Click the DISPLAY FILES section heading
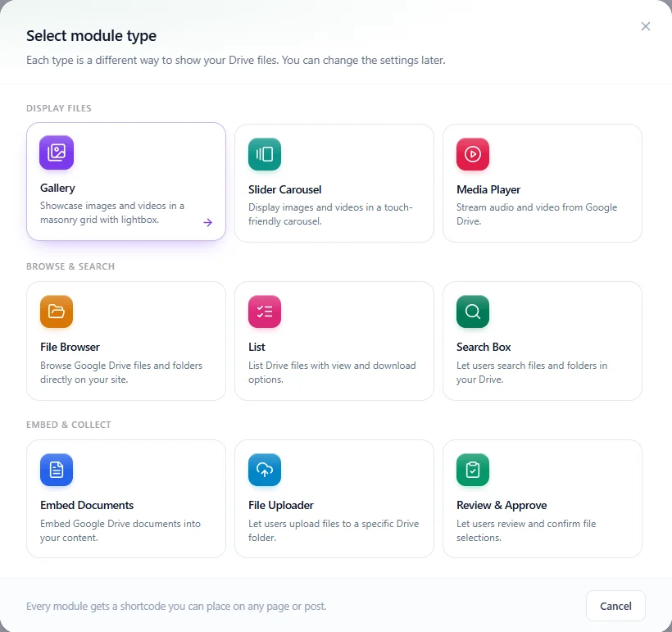The width and height of the screenshot is (672, 632). tap(59, 108)
